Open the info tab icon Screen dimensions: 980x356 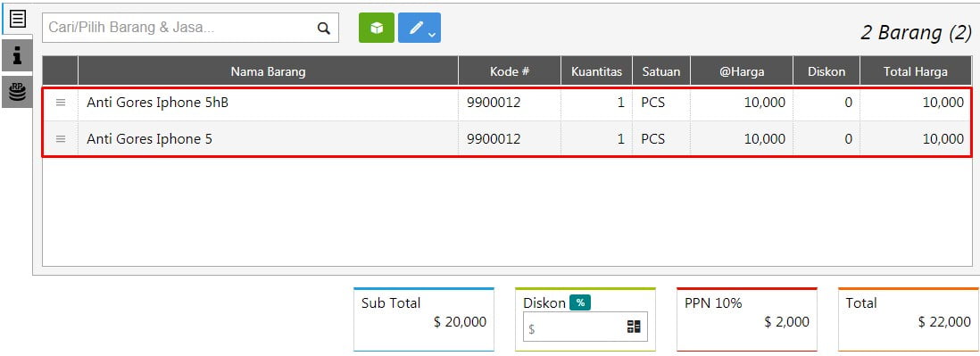pyautogui.click(x=18, y=56)
